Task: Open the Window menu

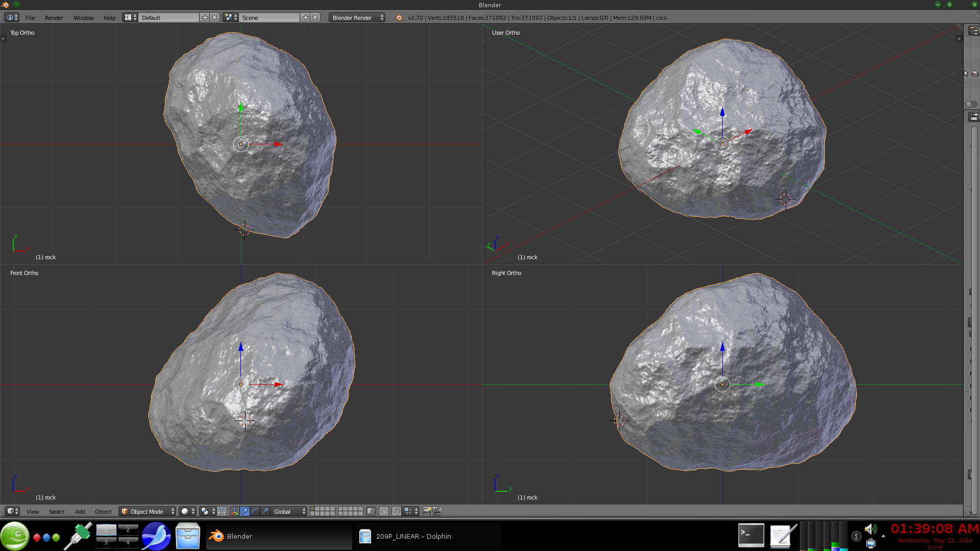Action: pos(83,17)
